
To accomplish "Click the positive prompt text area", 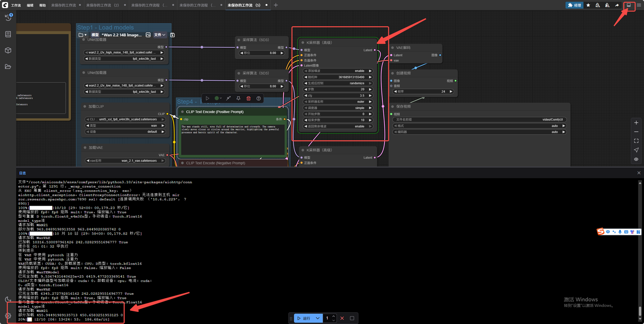I will [232, 139].
